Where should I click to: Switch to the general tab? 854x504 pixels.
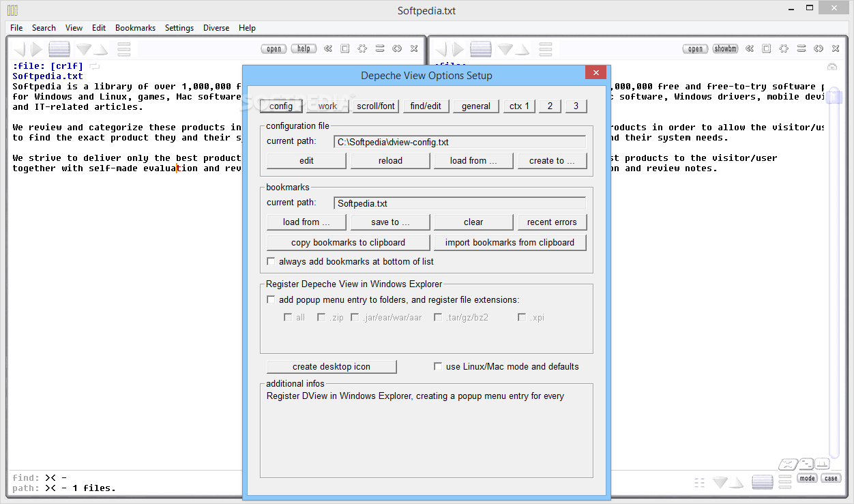pyautogui.click(x=475, y=106)
